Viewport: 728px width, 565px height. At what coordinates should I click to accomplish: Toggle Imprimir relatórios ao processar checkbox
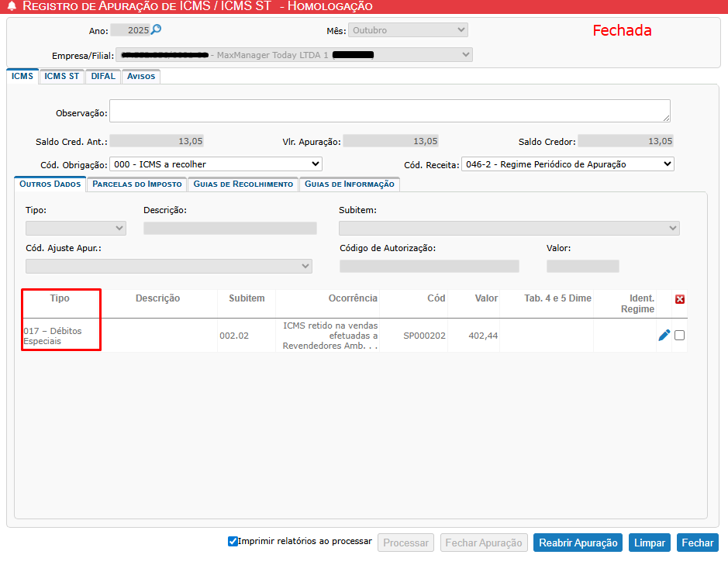point(233,542)
